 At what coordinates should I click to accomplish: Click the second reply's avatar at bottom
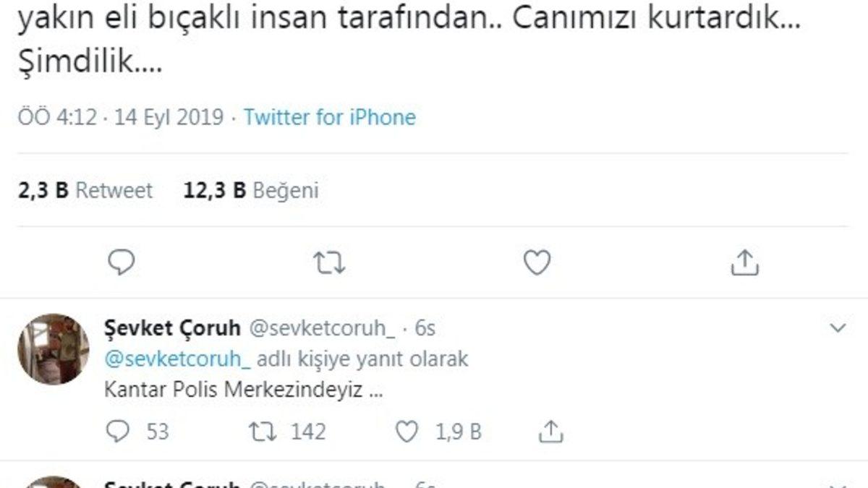click(54, 482)
